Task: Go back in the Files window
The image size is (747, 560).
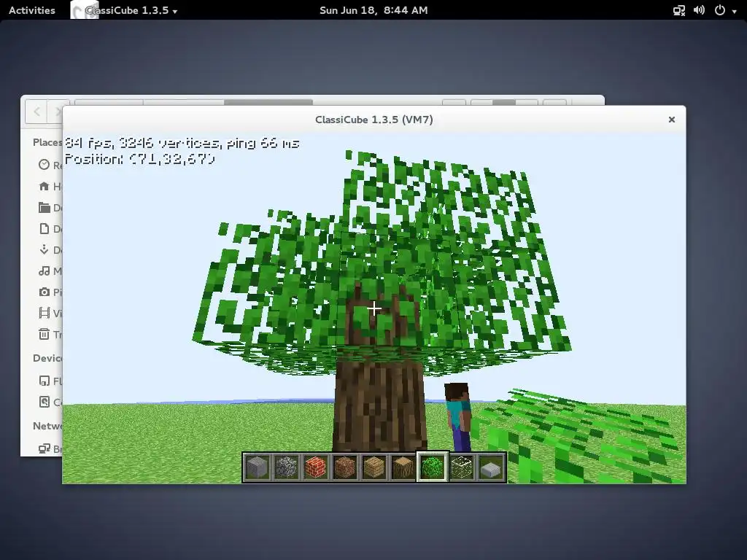Action: coord(36,112)
